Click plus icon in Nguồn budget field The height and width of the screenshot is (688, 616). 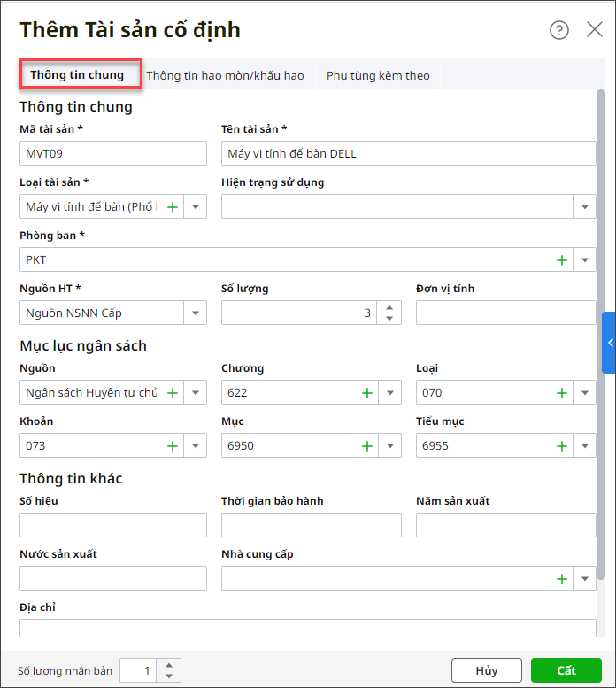point(173,393)
